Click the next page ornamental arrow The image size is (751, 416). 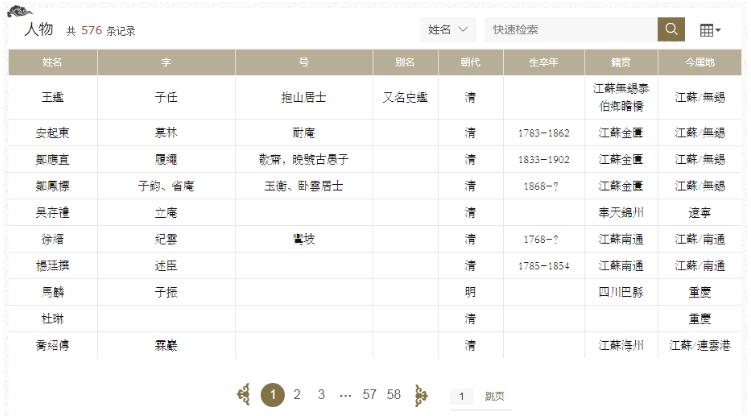(x=421, y=395)
